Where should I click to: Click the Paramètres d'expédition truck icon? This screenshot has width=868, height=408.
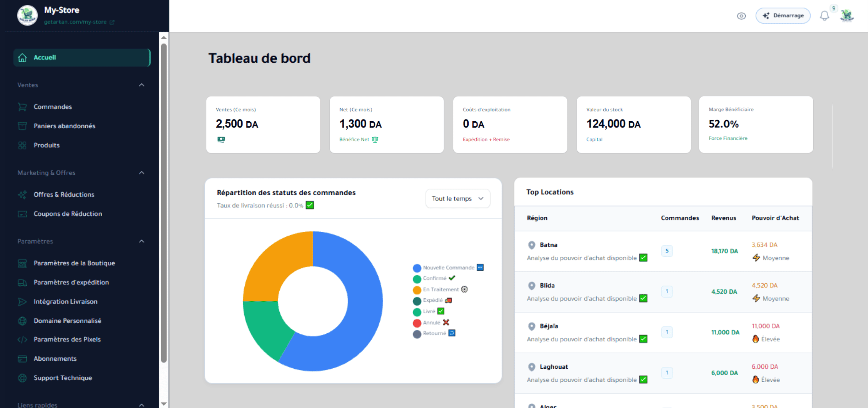22,282
